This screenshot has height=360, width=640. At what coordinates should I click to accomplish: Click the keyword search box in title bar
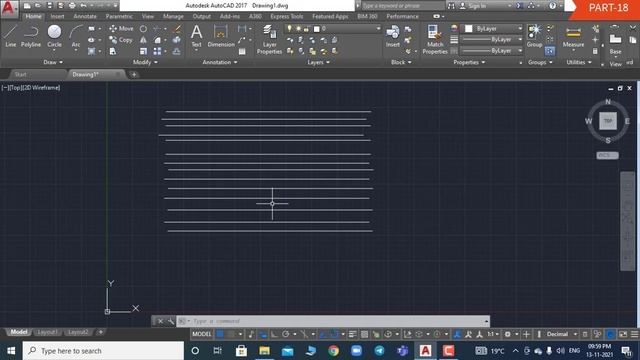click(402, 6)
